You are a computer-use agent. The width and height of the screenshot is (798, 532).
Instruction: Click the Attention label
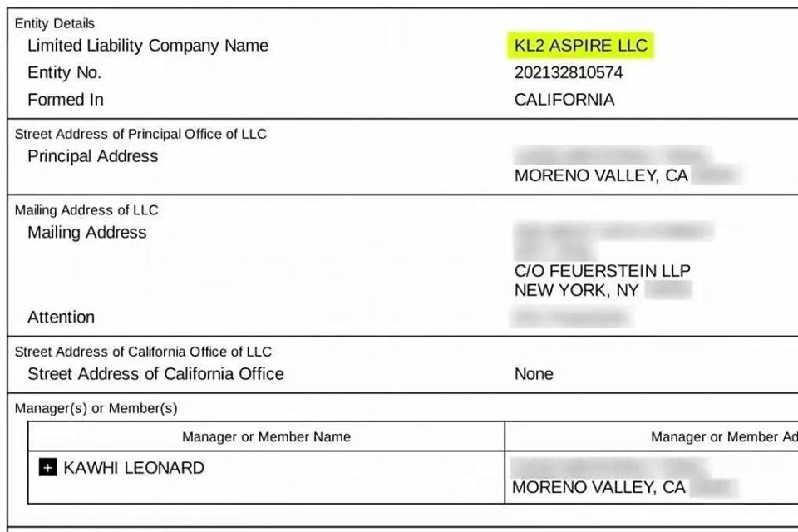(x=61, y=317)
